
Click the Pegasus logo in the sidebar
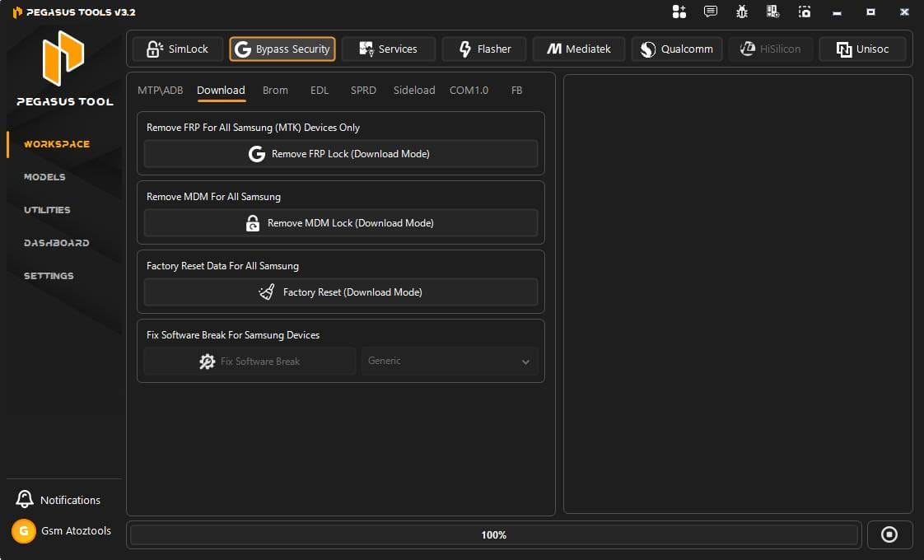(63, 59)
